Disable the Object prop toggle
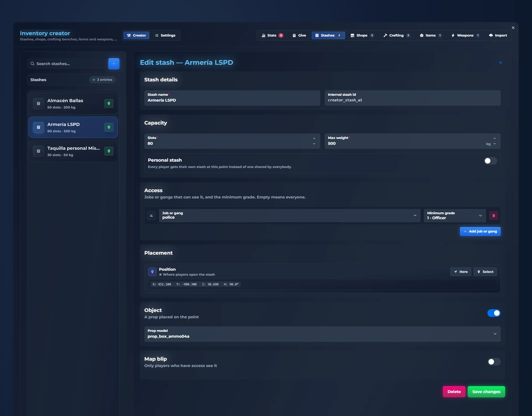This screenshot has width=532, height=416. coord(494,313)
